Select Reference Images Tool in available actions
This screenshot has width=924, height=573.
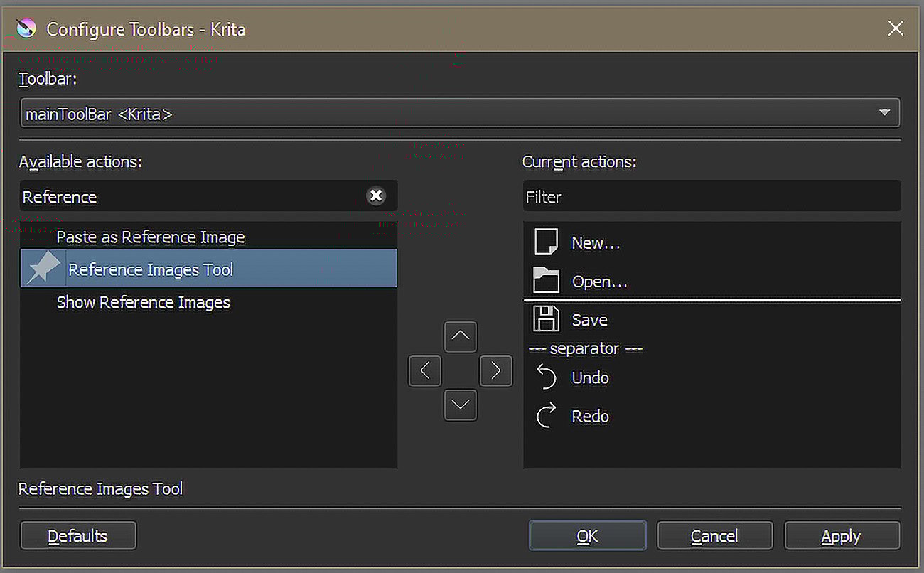208,269
